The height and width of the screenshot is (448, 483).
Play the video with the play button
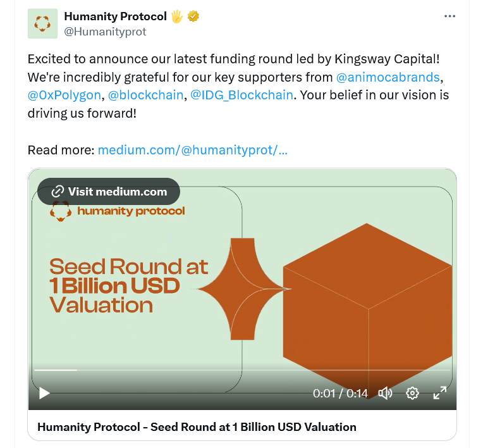44,393
